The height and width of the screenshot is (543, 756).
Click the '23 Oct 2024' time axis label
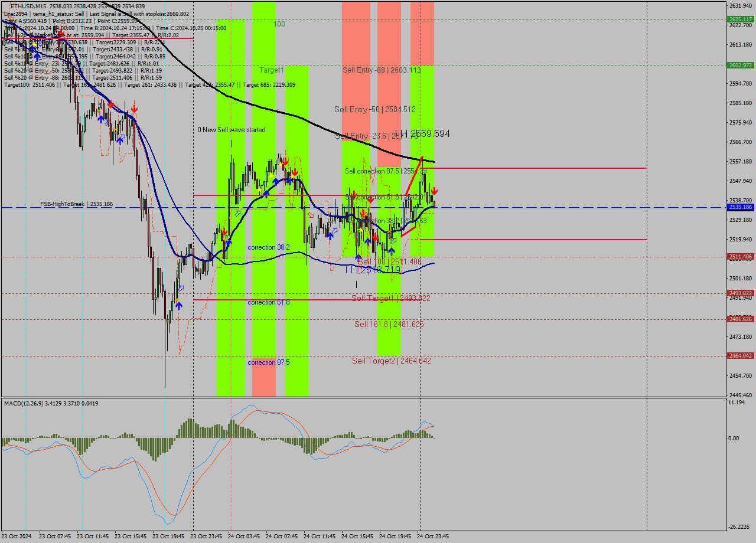(x=17, y=537)
